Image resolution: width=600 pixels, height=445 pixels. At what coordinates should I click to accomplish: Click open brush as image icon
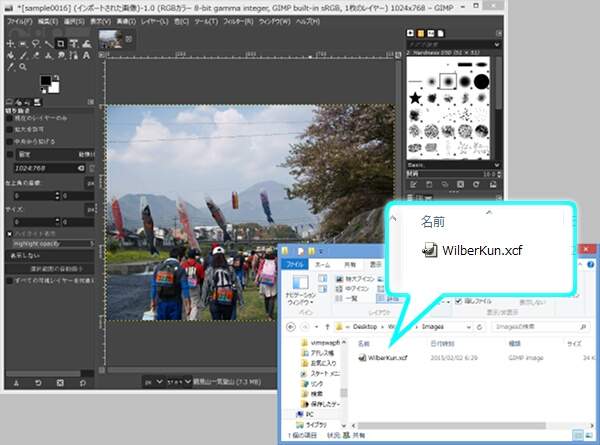point(493,185)
